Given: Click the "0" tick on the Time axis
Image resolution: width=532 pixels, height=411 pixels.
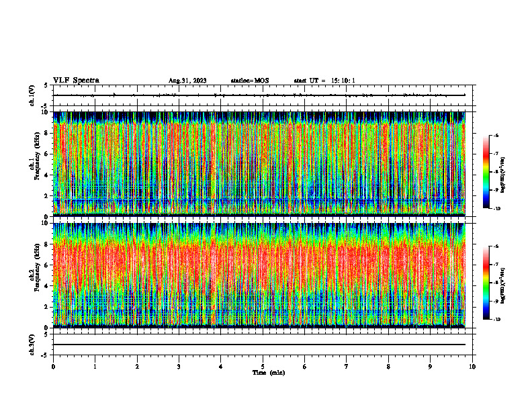Looking at the screenshot, I should point(53,367).
